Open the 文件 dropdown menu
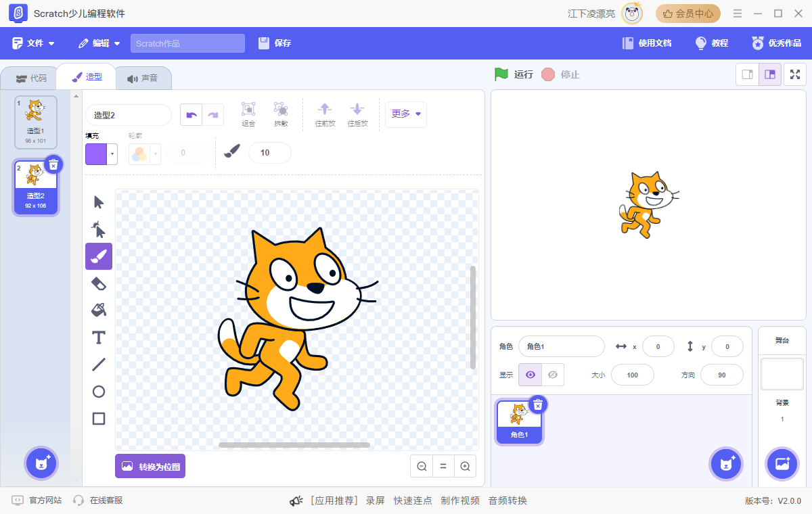This screenshot has width=812, height=514. tap(33, 43)
